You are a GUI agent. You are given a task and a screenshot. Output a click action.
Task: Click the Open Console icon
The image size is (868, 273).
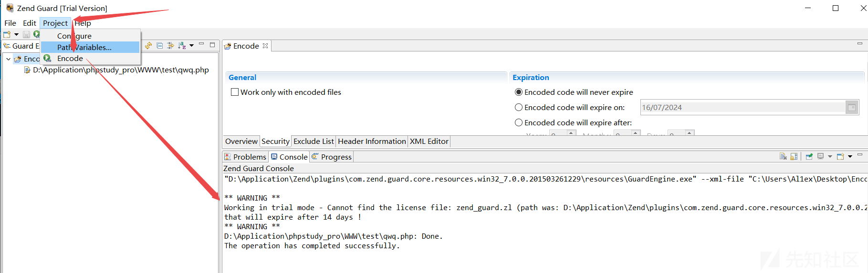[x=840, y=156]
